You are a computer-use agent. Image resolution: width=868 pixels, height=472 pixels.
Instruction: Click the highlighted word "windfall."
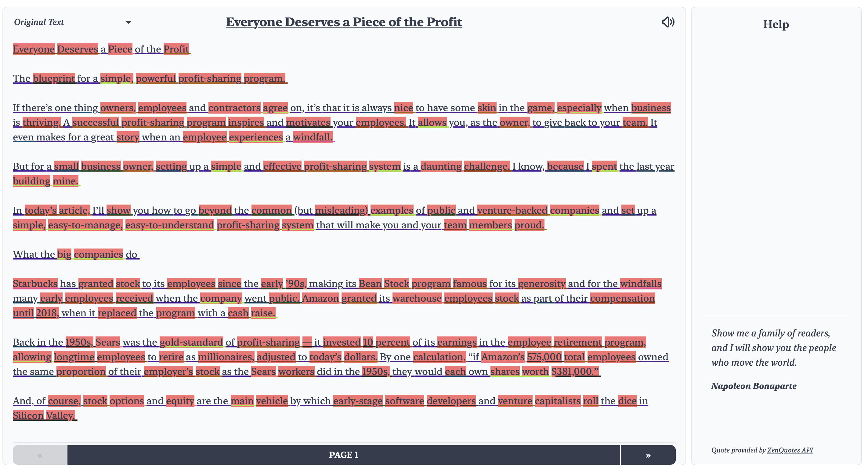coord(312,137)
